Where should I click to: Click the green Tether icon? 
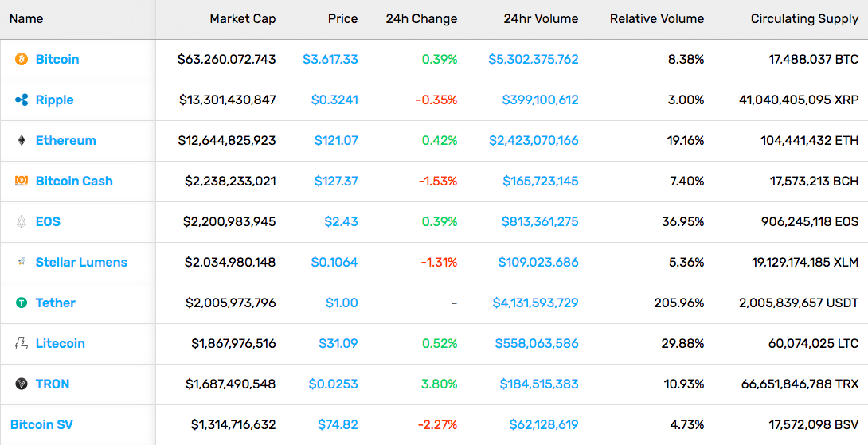pyautogui.click(x=21, y=303)
